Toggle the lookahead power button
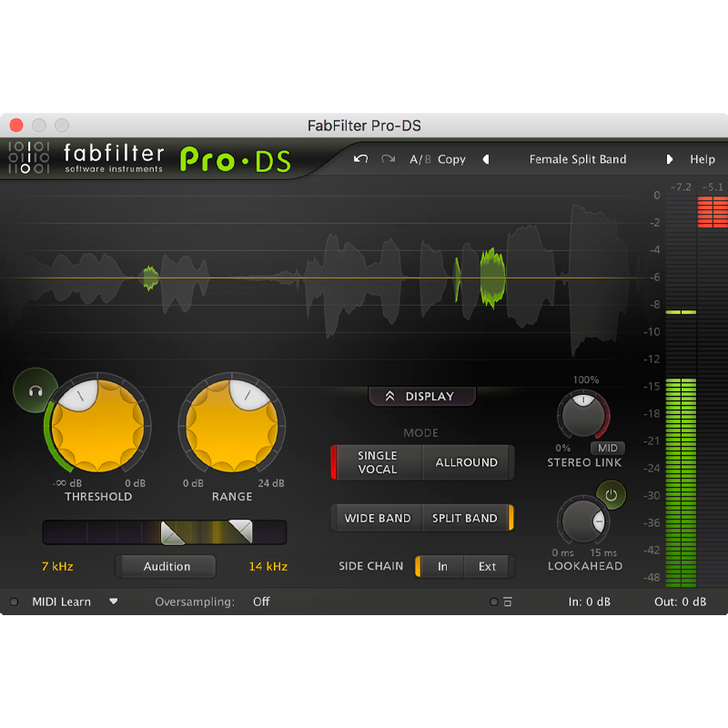The height and width of the screenshot is (728, 728). point(612,496)
